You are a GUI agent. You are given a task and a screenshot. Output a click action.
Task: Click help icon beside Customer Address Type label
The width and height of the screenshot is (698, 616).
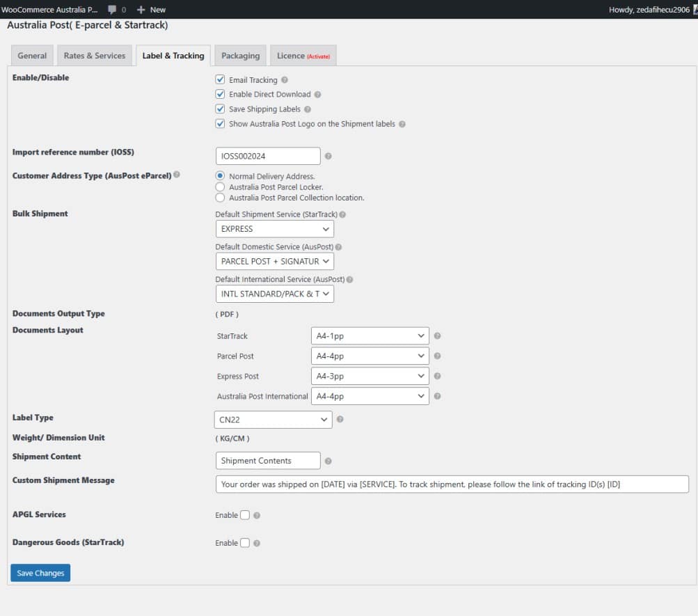tap(177, 175)
